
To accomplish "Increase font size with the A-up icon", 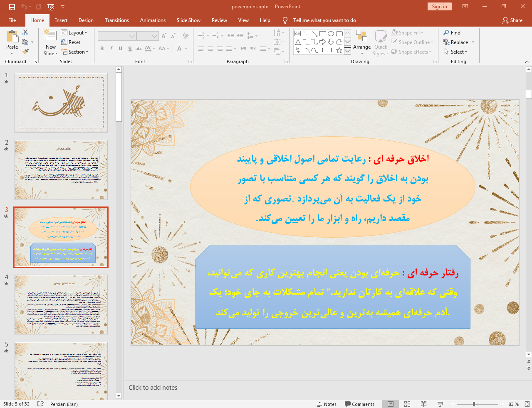I will coord(164,36).
